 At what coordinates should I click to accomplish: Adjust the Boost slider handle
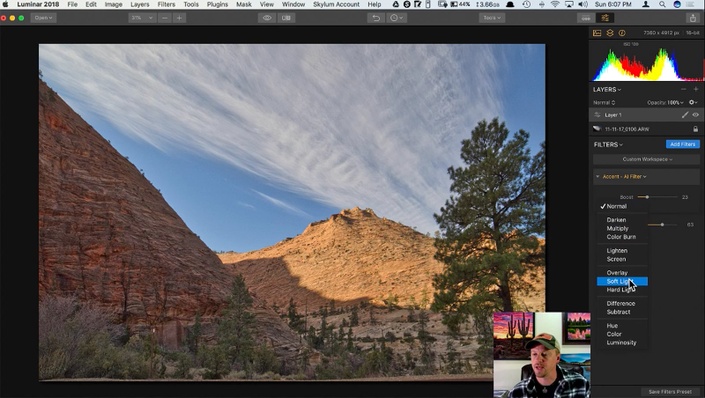(x=647, y=197)
